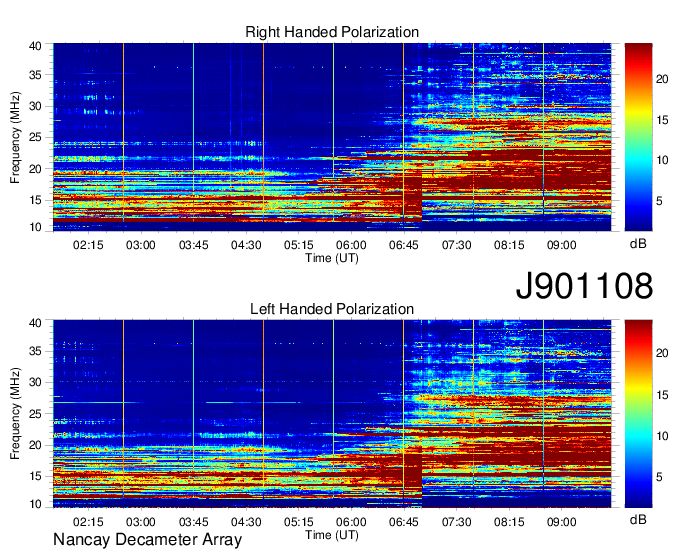This screenshot has height=552, width=680.
Task: Click the 06:00 tick label on the upper plot
Action: (351, 245)
